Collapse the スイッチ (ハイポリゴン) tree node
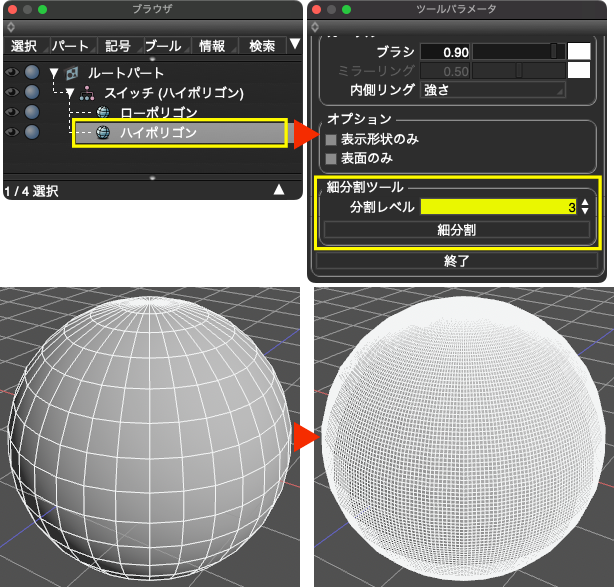 pos(69,93)
